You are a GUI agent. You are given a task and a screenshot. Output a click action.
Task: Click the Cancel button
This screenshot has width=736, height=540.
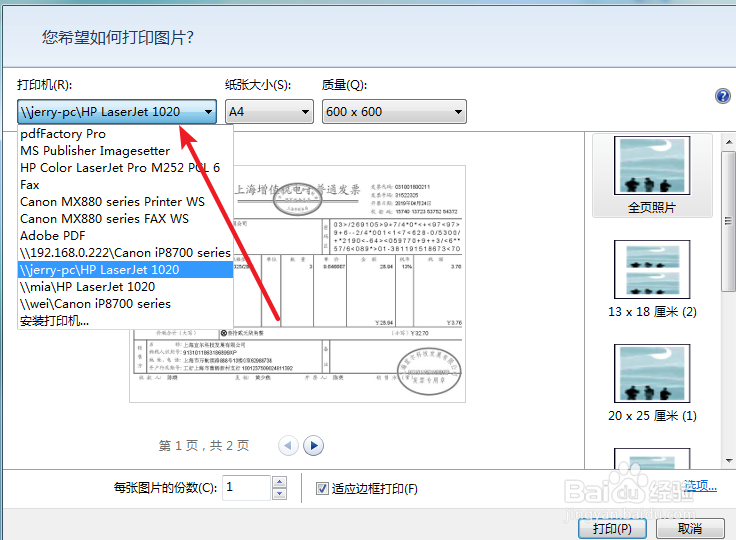690,529
